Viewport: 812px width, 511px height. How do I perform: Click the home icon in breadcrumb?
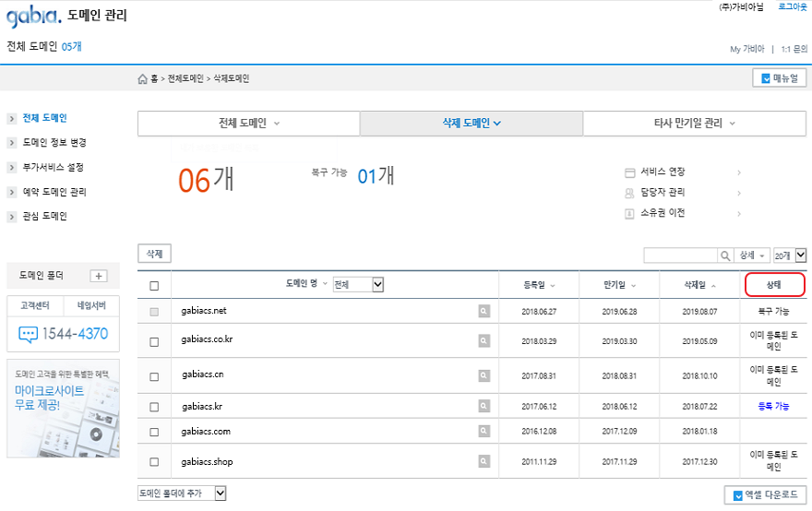pos(142,78)
